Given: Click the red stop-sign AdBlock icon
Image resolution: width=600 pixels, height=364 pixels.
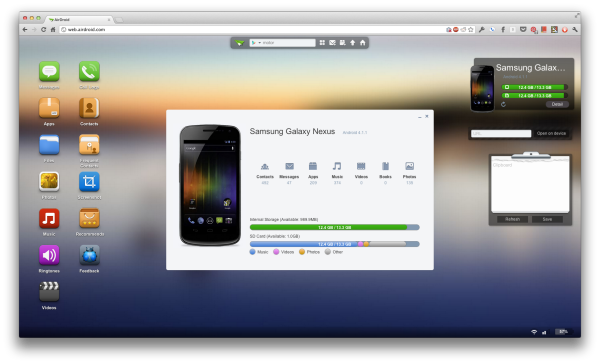Looking at the screenshot, I should (456, 29).
